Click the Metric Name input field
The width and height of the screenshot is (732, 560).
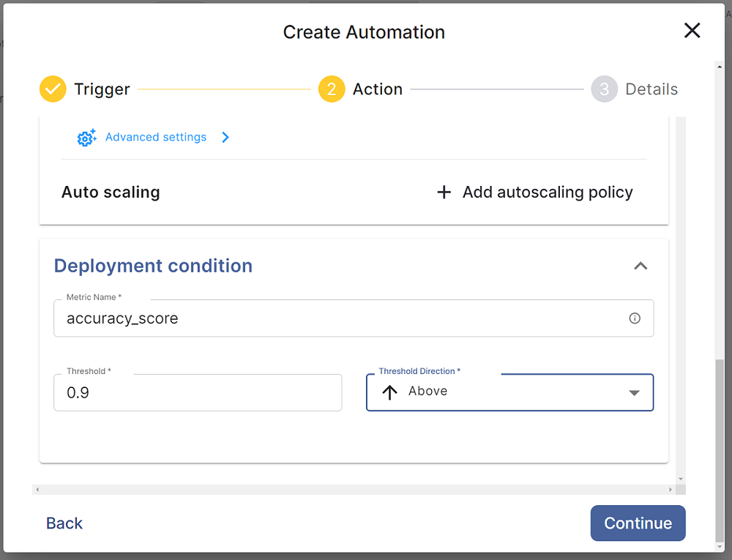354,318
